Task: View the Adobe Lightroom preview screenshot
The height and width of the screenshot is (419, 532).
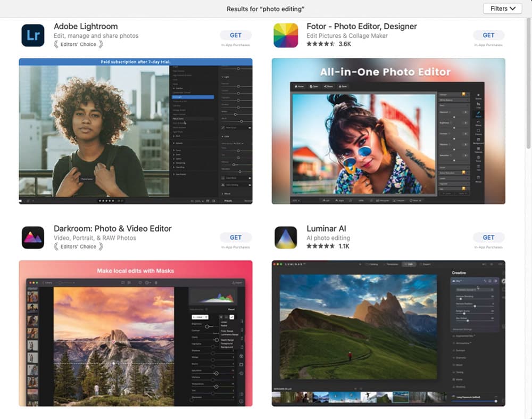Action: tap(136, 131)
